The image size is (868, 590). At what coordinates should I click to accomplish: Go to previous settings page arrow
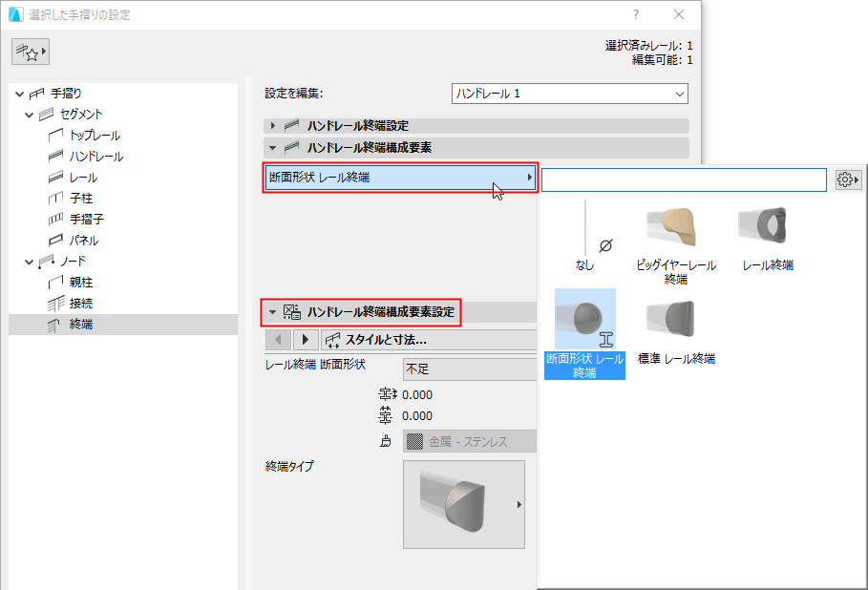(279, 339)
